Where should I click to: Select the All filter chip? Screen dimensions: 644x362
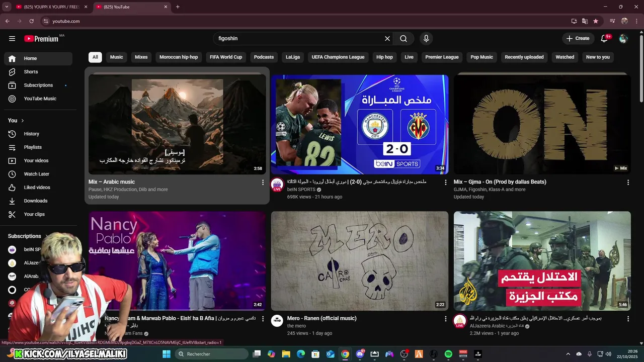(95, 57)
